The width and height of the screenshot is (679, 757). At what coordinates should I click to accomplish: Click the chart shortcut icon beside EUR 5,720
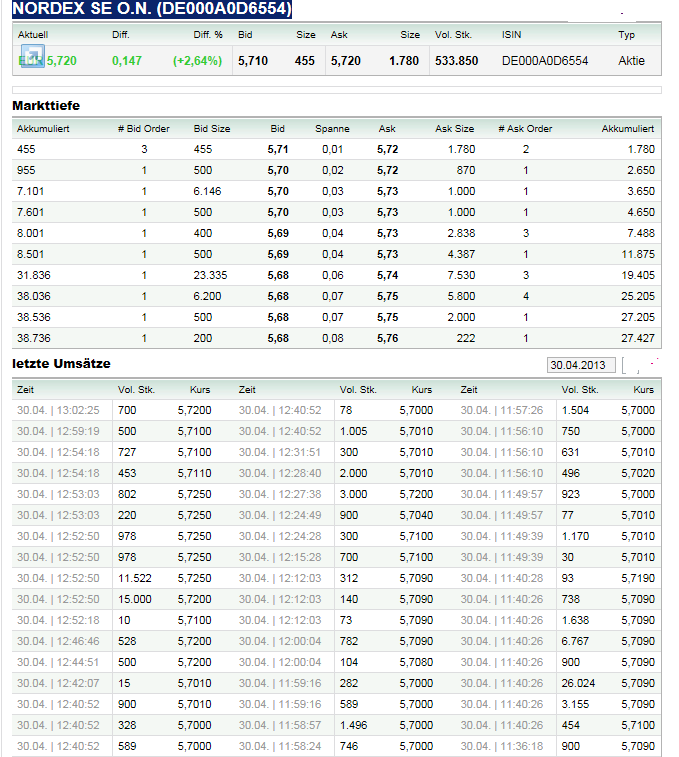pyautogui.click(x=32, y=56)
